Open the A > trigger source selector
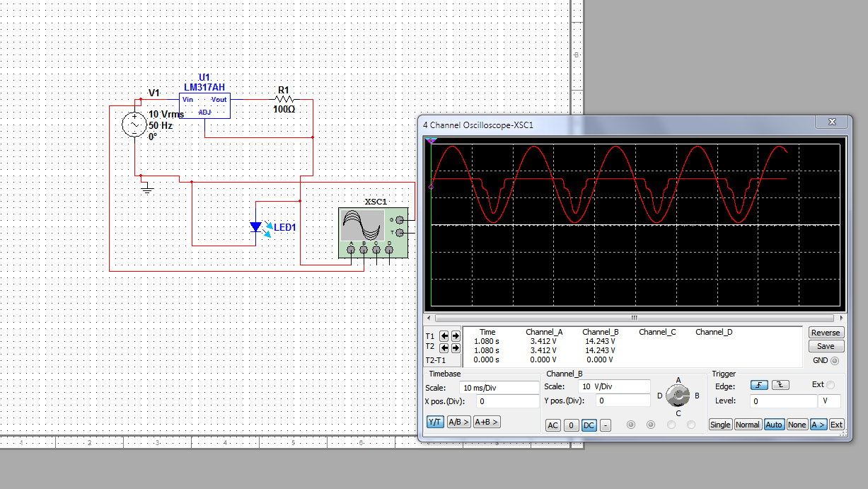Viewport: 868px width, 489px height. point(818,425)
